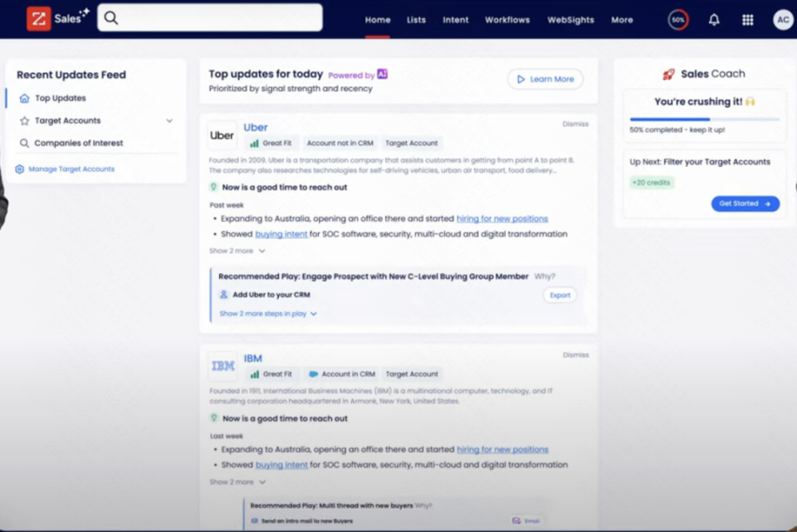Open notifications bell
The image size is (797, 532).
tap(714, 20)
